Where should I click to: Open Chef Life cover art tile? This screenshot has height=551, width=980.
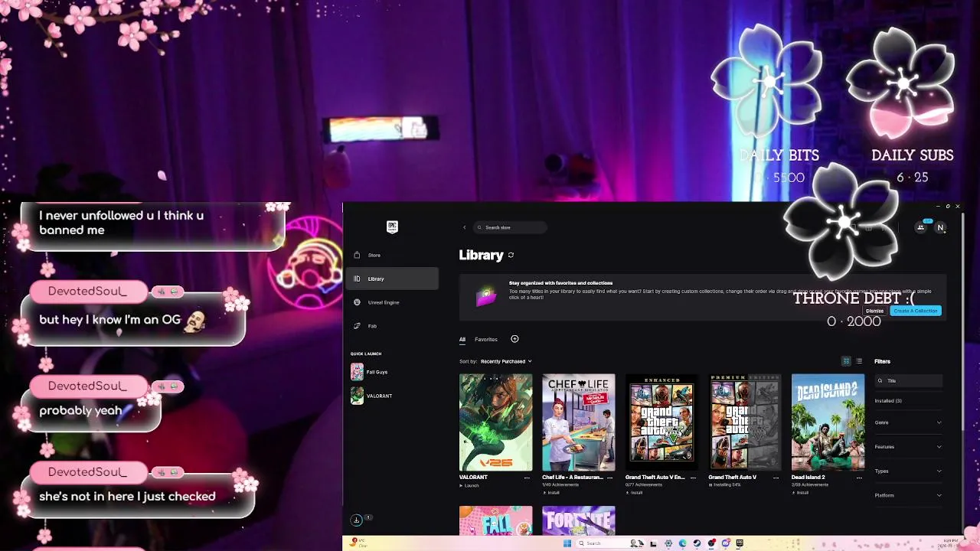coord(579,422)
